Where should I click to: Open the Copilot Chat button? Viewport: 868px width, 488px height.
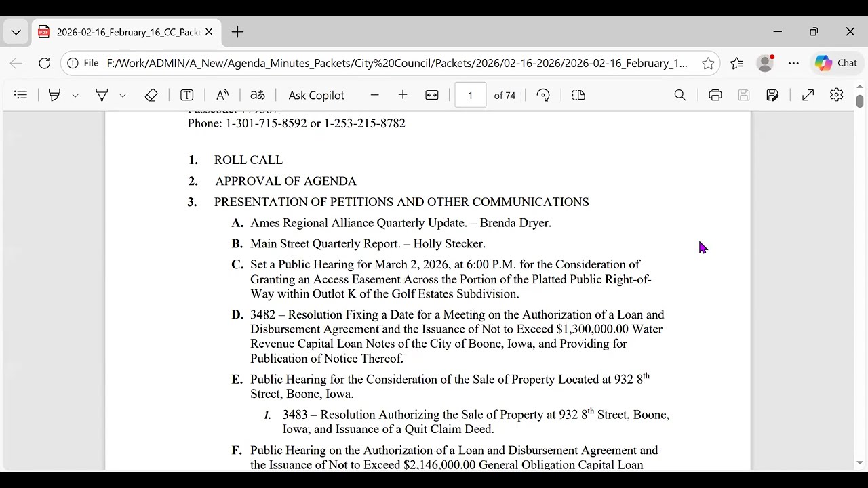pyautogui.click(x=837, y=63)
